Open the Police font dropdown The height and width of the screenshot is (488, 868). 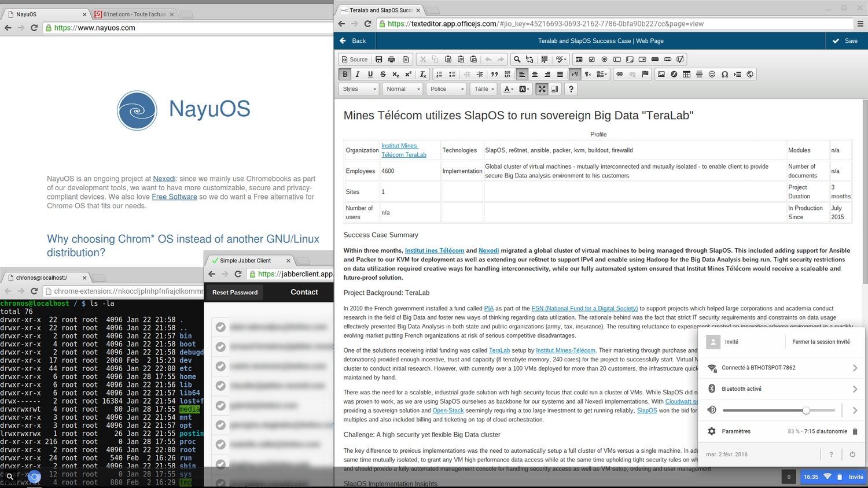point(446,89)
